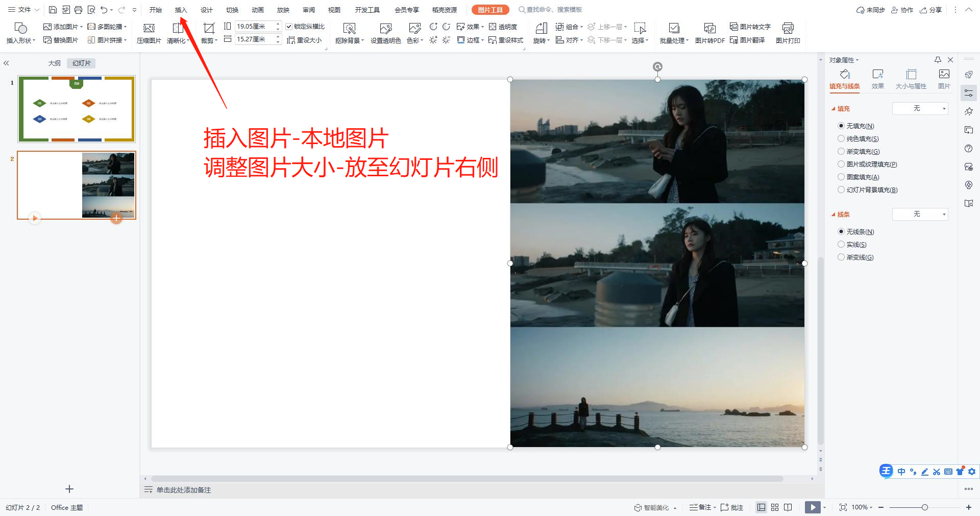Click the 批注 comment button in status bar
980x516 pixels.
coord(732,507)
